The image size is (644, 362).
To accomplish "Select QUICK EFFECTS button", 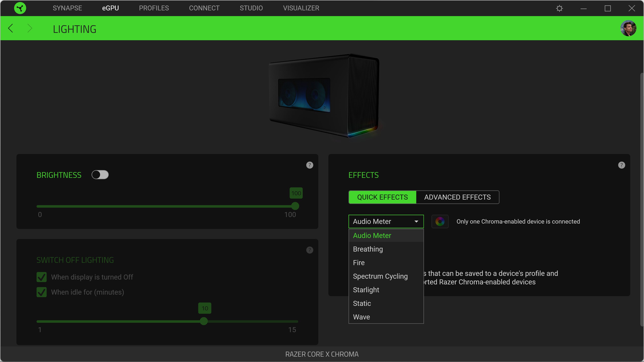I will pos(382,197).
